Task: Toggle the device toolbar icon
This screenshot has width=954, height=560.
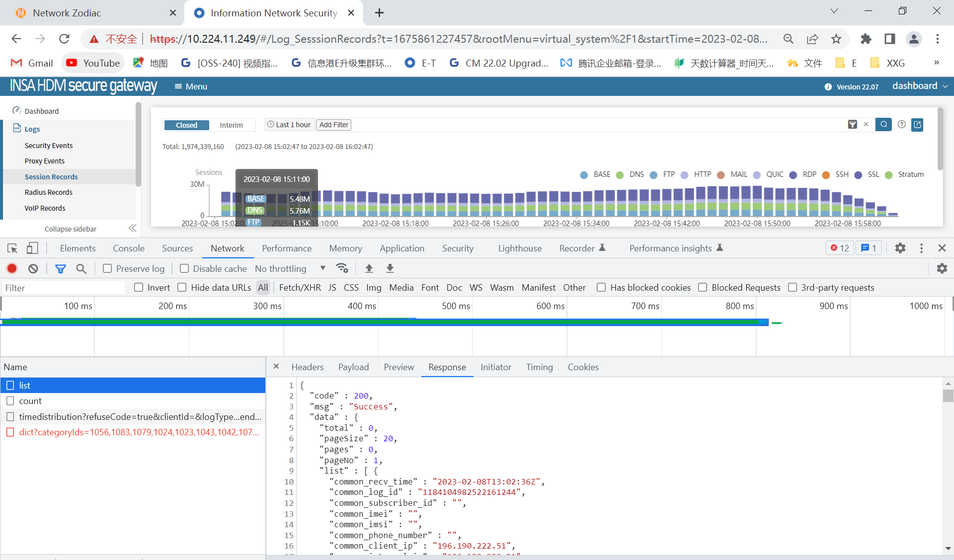Action: (x=32, y=248)
